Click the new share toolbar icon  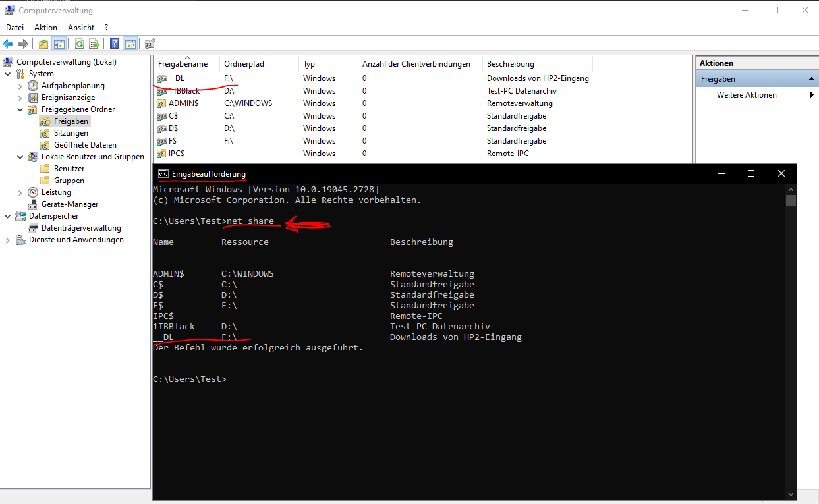150,44
